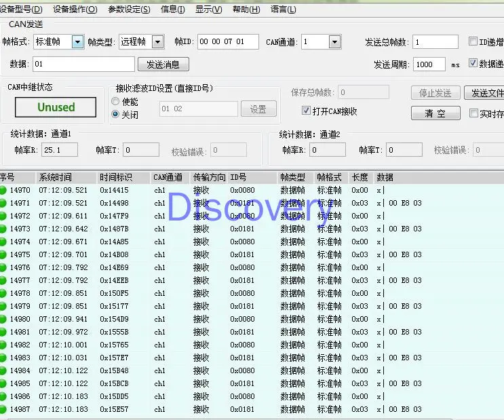Click the 设置 filter button
504x420 pixels.
click(258, 109)
